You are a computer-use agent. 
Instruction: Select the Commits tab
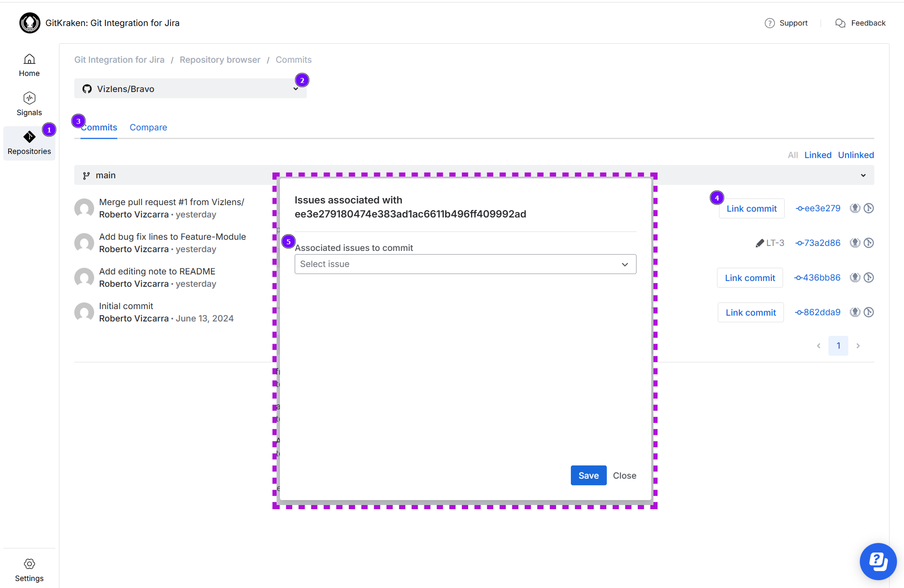click(99, 128)
